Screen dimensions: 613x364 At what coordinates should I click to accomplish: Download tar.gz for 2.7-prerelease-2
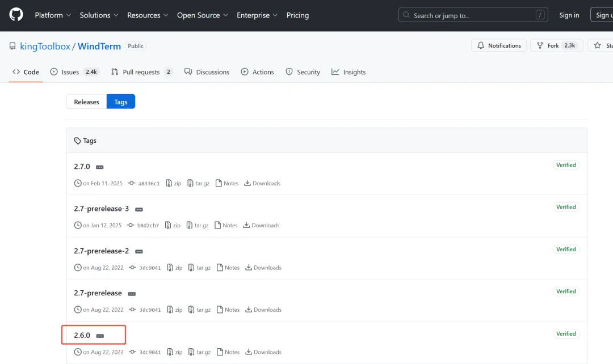199,268
